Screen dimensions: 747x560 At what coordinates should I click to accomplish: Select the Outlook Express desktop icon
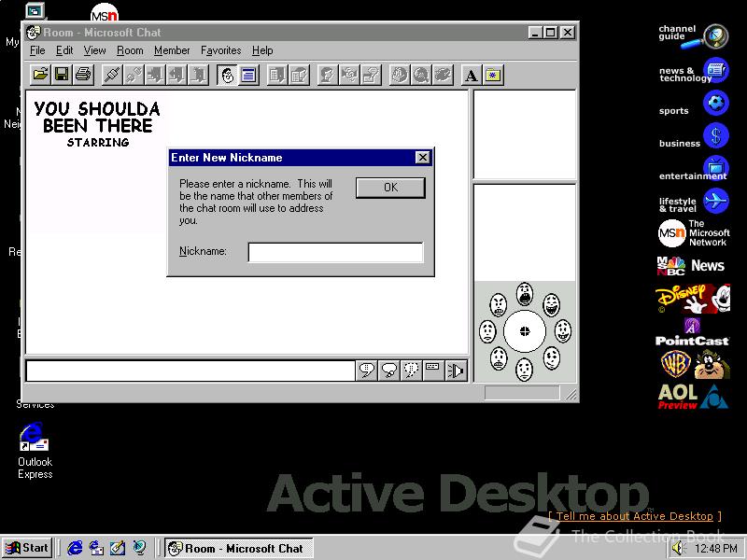(35, 451)
